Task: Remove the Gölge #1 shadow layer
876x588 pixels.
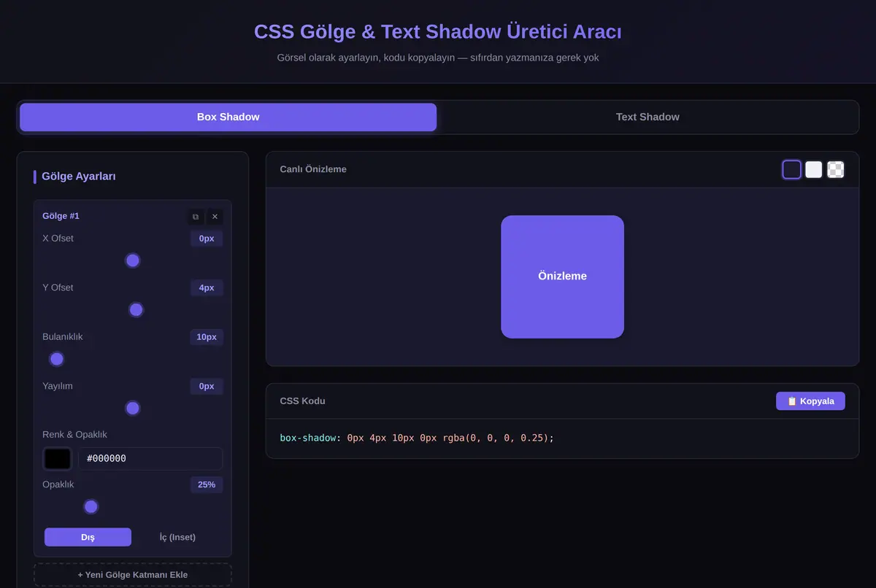Action: pos(215,217)
